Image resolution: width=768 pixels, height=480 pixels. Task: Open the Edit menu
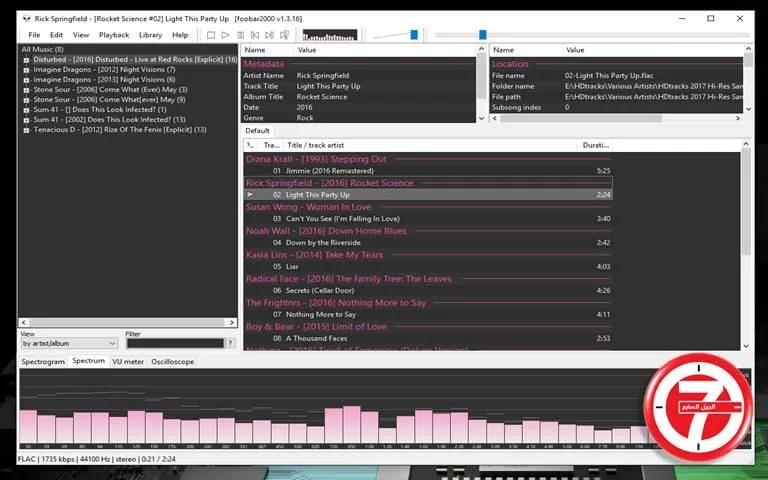point(56,35)
